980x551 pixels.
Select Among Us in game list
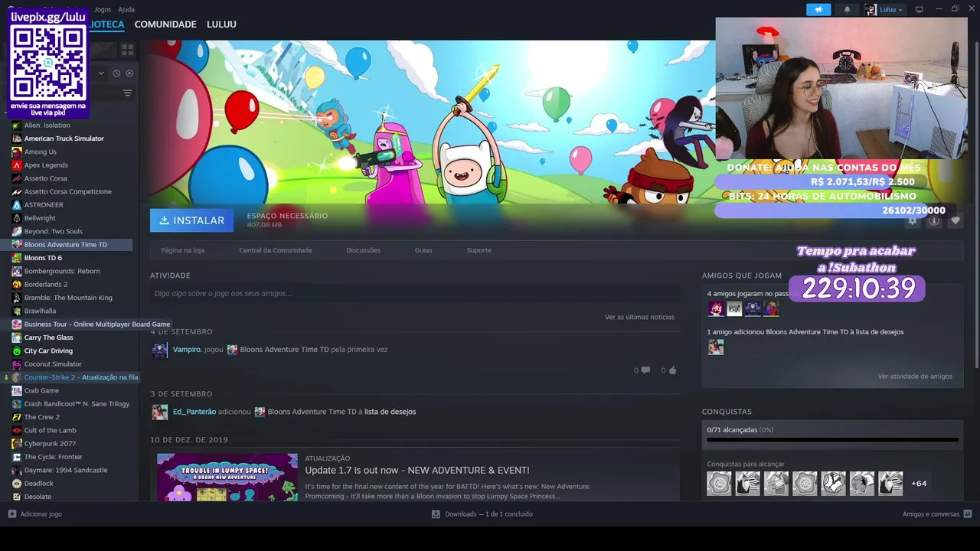point(40,152)
